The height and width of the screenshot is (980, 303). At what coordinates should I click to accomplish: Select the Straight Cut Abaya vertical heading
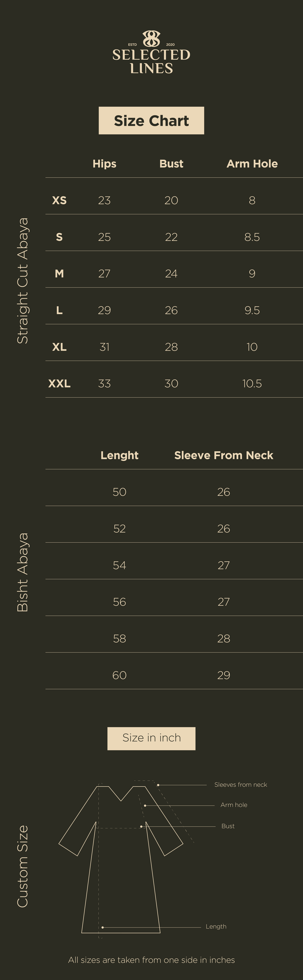(23, 281)
